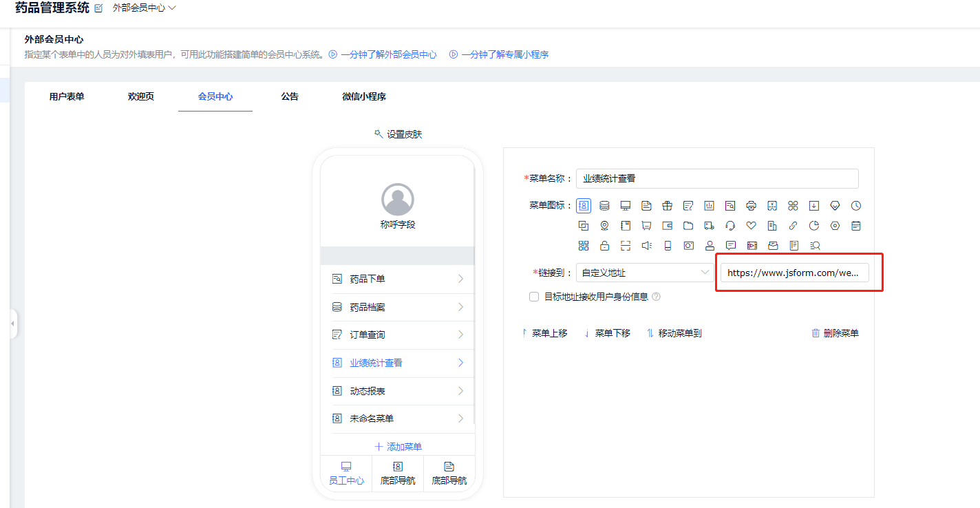Choose the clock menu icon

[855, 206]
